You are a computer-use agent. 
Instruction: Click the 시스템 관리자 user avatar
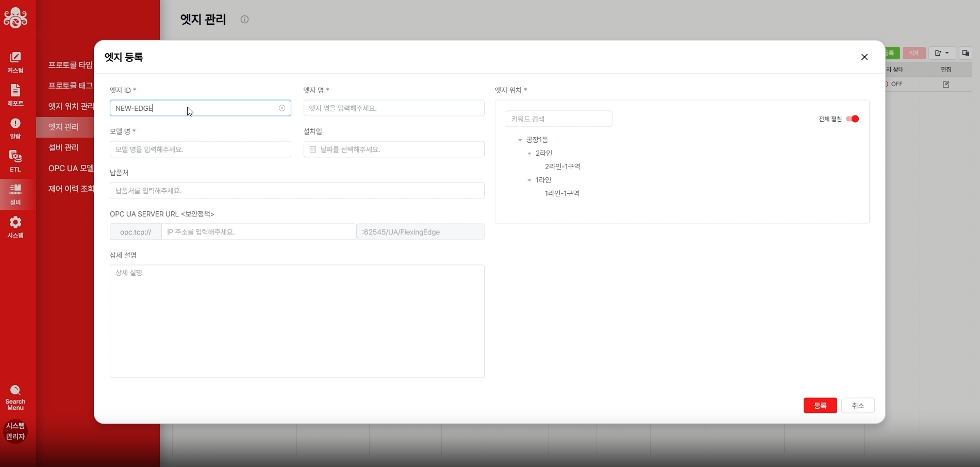click(x=15, y=431)
